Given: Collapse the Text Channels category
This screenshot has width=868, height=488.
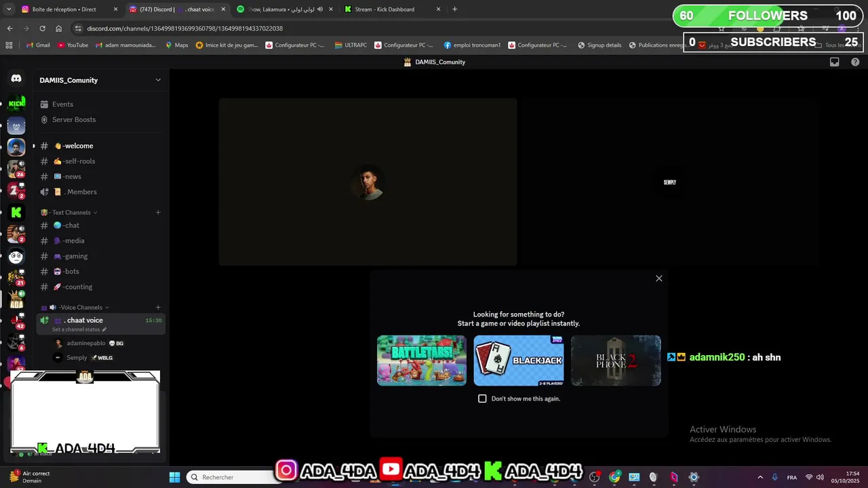Looking at the screenshot, I should (69, 212).
